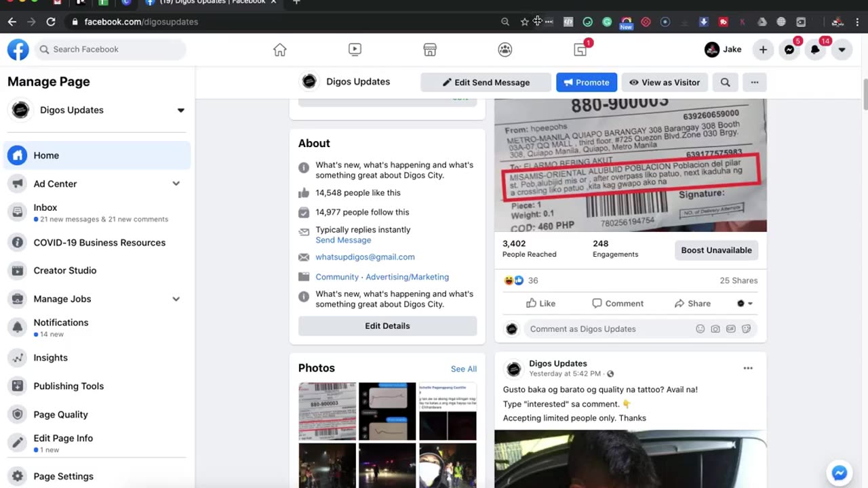
Task: Click the Boost Unavailable button
Action: [x=716, y=250]
